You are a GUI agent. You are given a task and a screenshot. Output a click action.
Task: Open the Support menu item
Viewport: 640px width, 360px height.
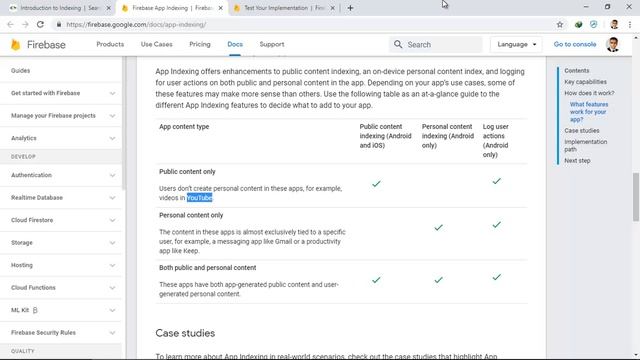(x=272, y=44)
